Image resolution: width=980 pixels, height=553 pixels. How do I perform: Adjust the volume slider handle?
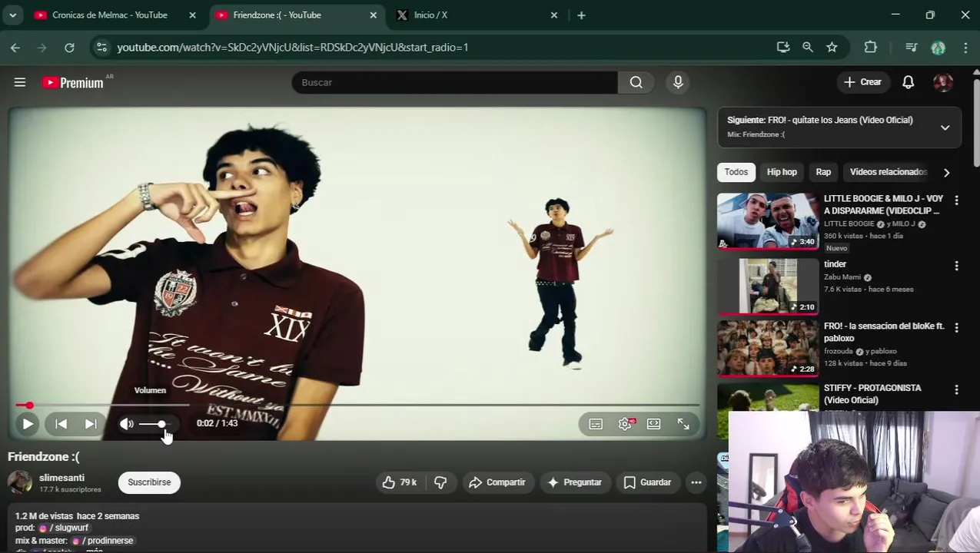point(161,424)
